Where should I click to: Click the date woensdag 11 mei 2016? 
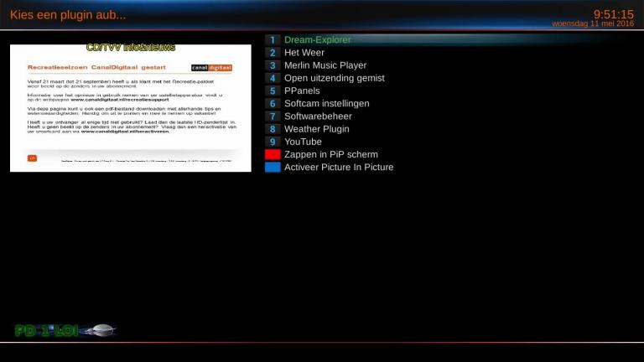tap(593, 23)
